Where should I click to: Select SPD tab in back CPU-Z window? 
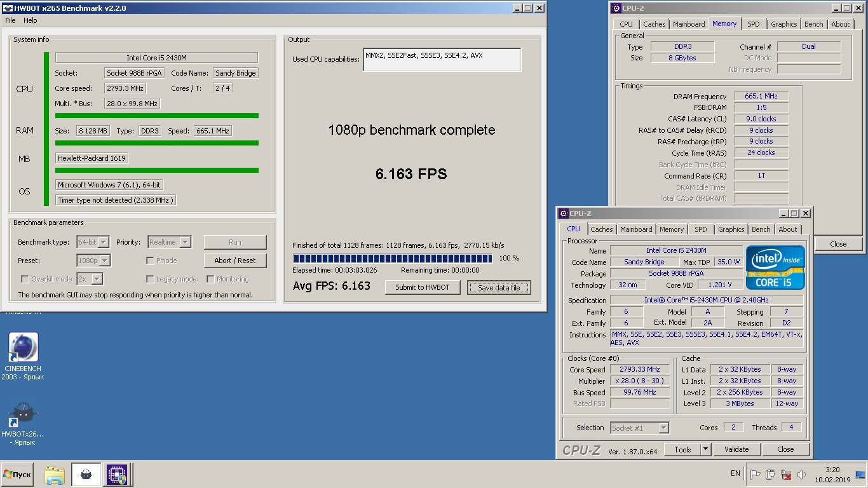tap(754, 24)
